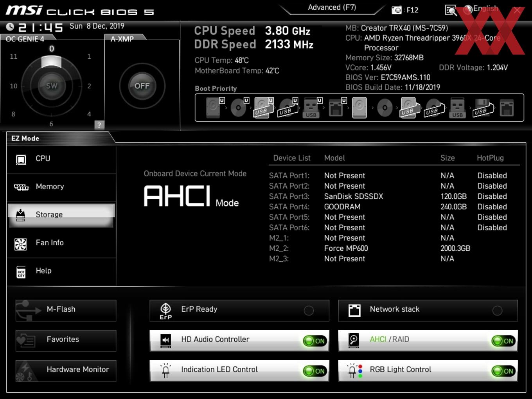
Task: Open the CPU section in sidebar
Action: (x=61, y=159)
